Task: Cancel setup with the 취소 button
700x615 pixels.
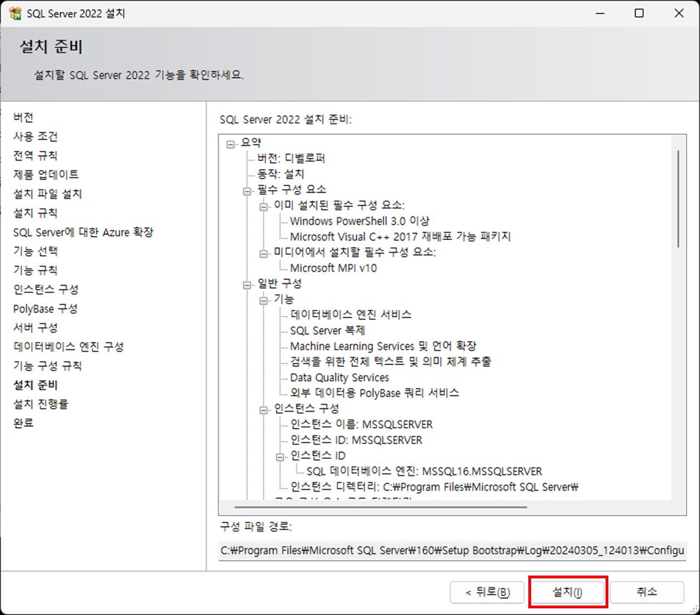Action: pyautogui.click(x=647, y=592)
